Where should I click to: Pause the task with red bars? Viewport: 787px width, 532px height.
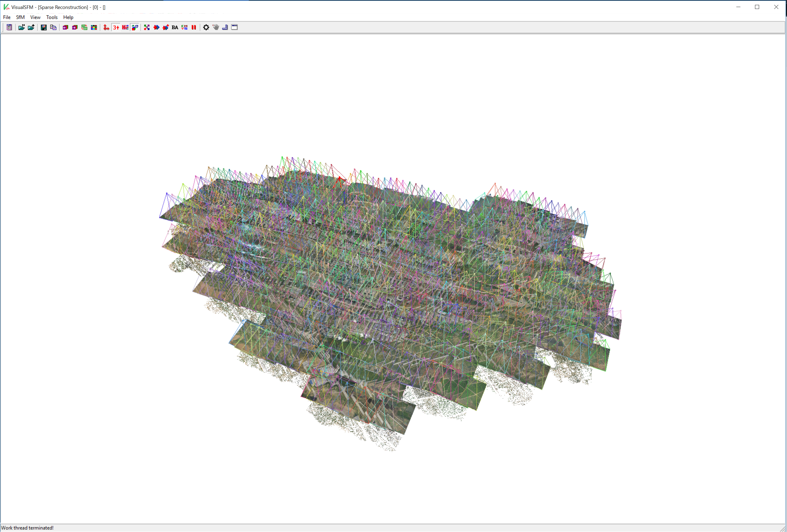[194, 27]
